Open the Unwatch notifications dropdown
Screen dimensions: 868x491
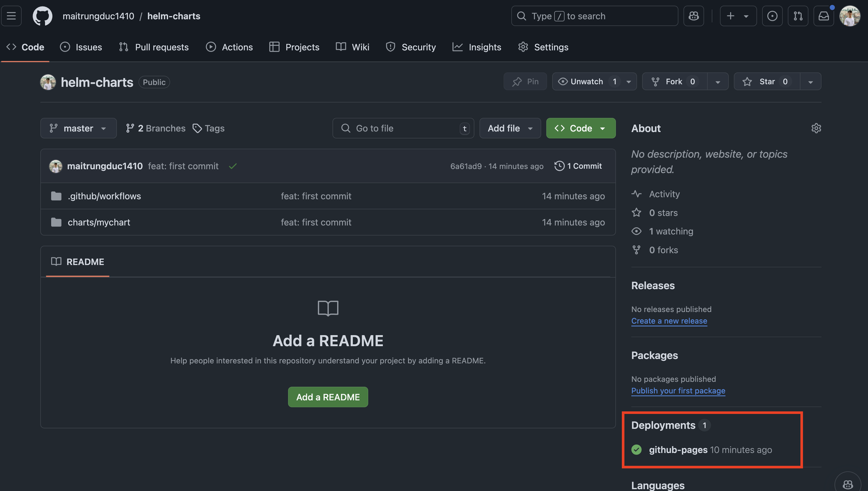coord(594,81)
